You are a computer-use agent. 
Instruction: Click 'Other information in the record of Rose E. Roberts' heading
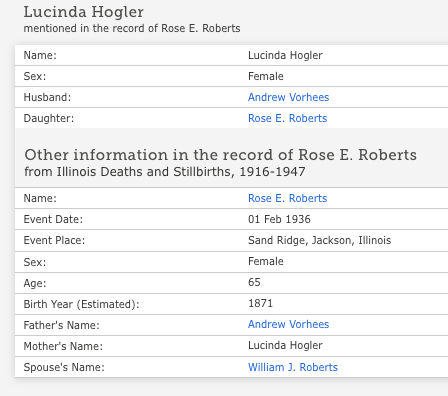click(220, 155)
